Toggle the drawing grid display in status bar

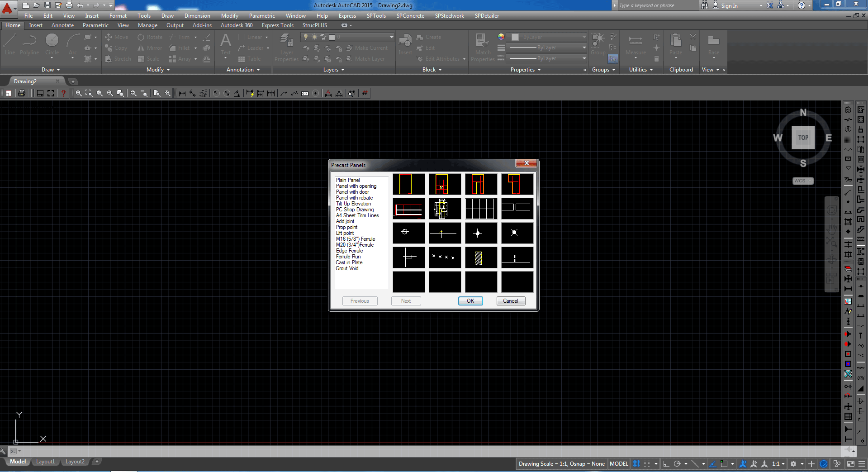pyautogui.click(x=636, y=464)
